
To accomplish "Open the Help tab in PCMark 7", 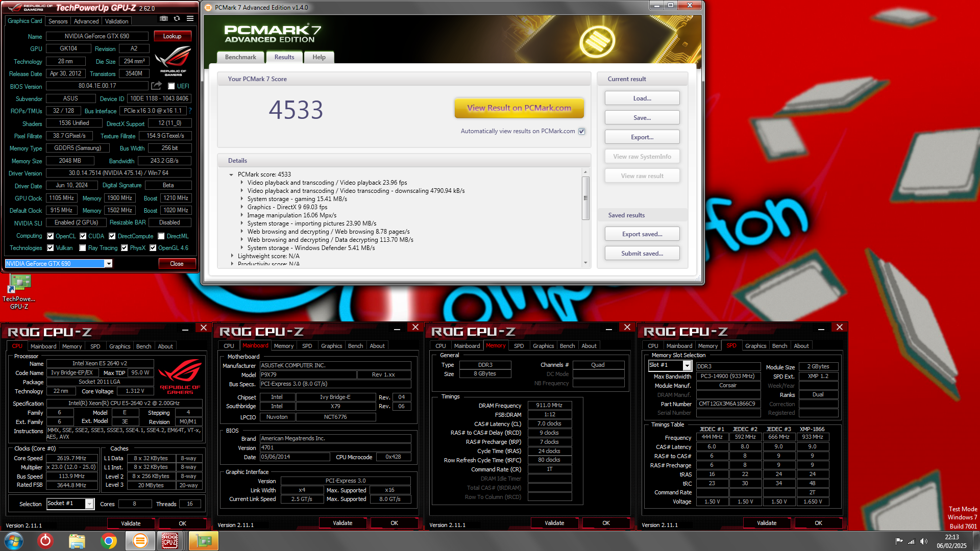I will (319, 57).
